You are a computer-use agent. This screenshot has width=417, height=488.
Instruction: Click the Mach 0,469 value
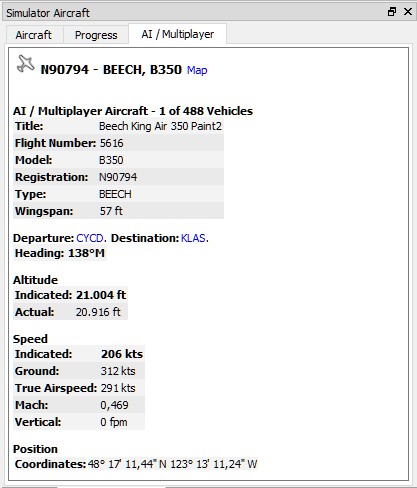114,405
